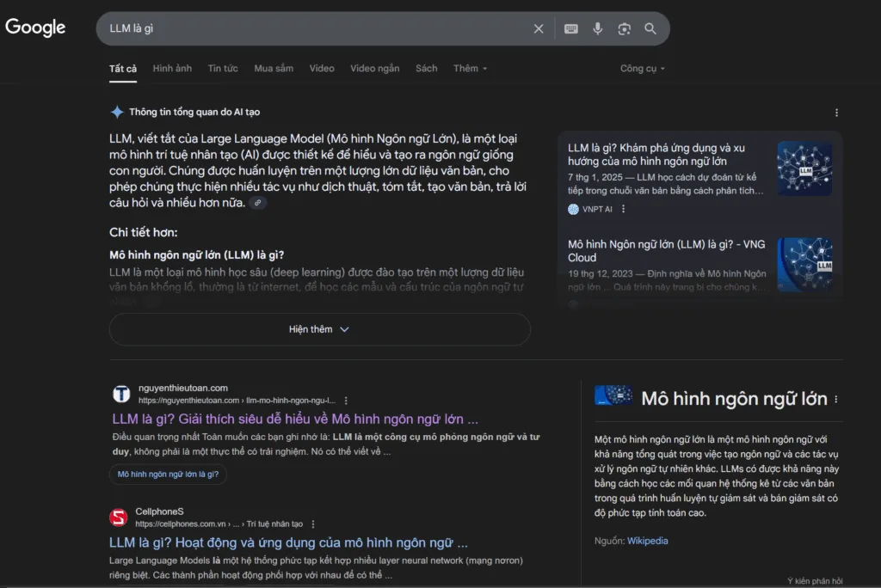Open more options for CellphoneS result
Viewport: 881px width, 588px height.
313,524
